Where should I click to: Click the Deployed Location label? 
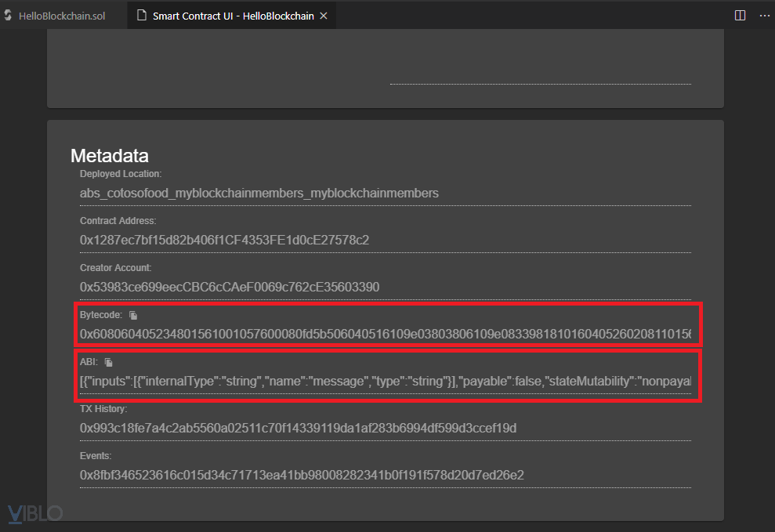click(121, 174)
